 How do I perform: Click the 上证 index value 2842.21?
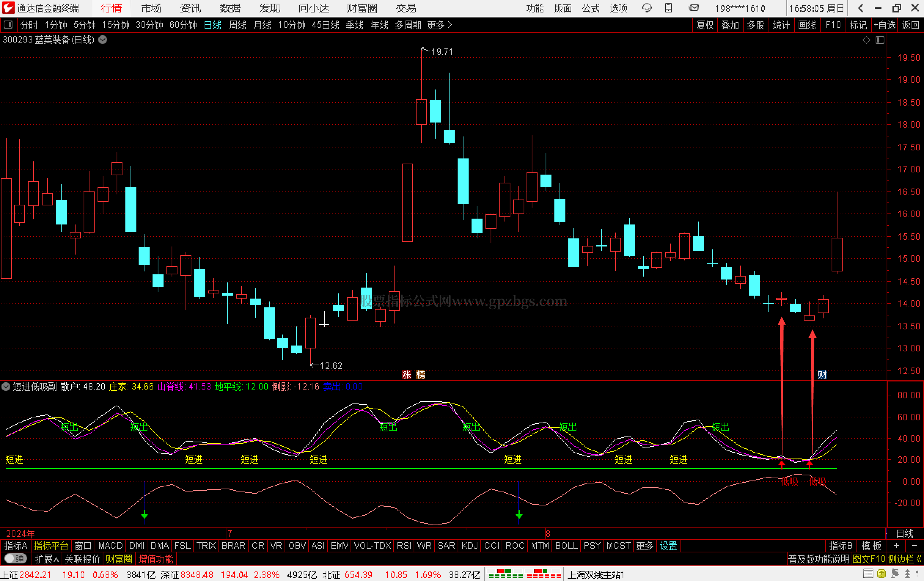coord(35,574)
